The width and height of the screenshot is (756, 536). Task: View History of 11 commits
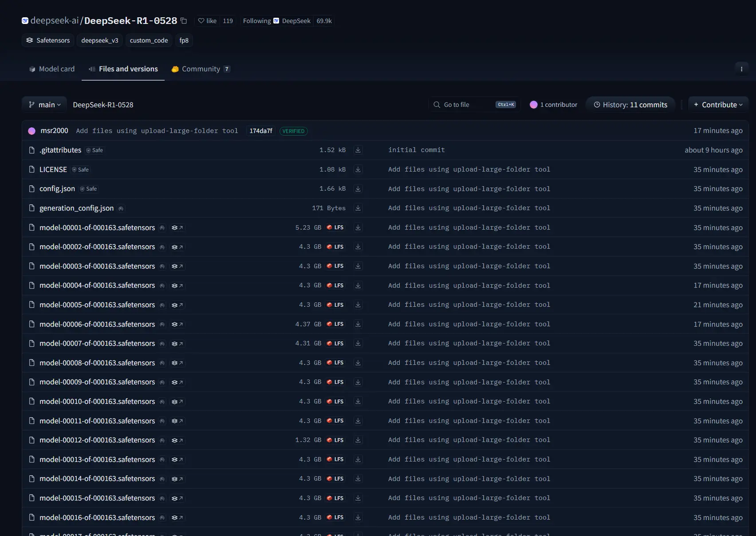pos(630,105)
